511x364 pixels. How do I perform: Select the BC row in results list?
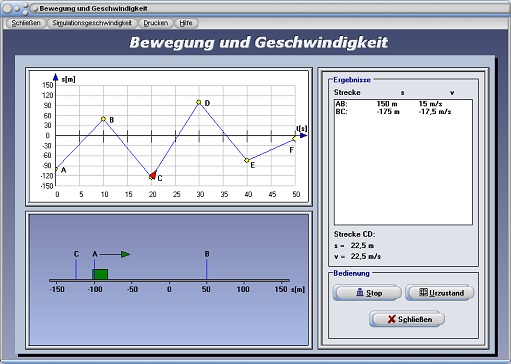403,112
